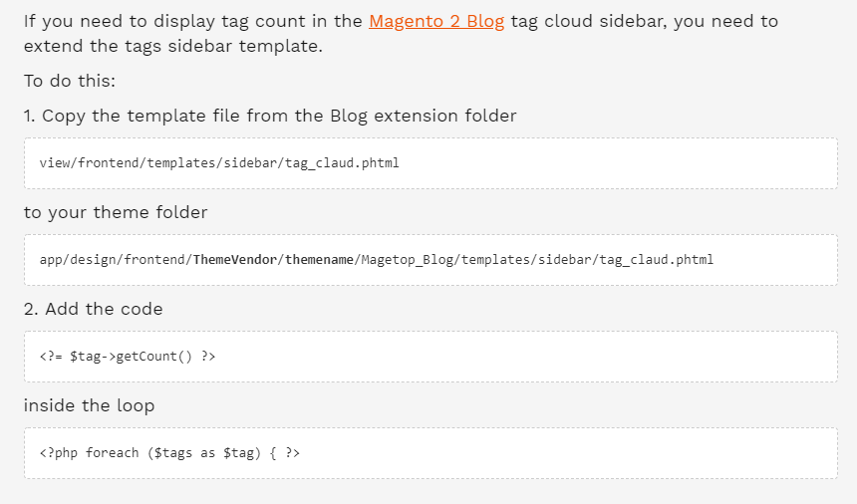Click the "to your theme folder" text
This screenshot has width=857, height=504.
(x=116, y=212)
